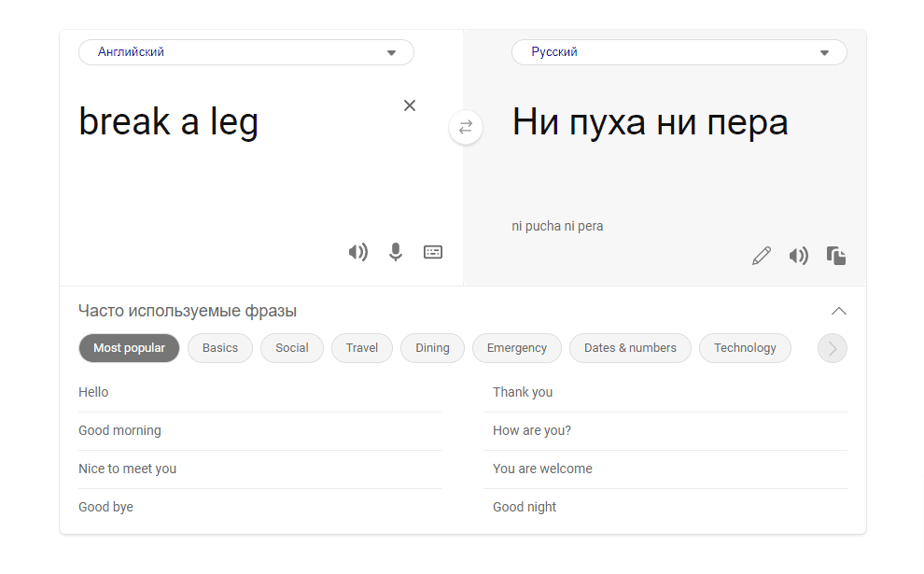Image resolution: width=924 pixels, height=574 pixels.
Task: Clear the source text with X icon
Action: coord(410,105)
